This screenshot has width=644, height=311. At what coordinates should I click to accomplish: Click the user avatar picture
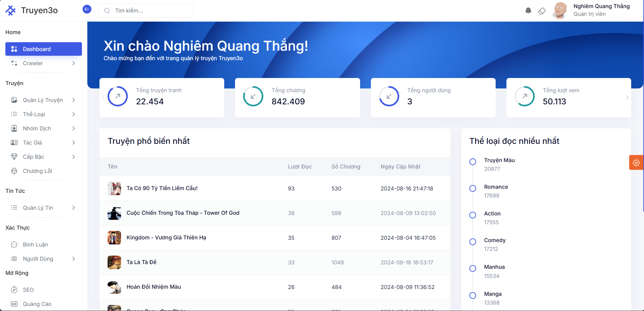[560, 10]
